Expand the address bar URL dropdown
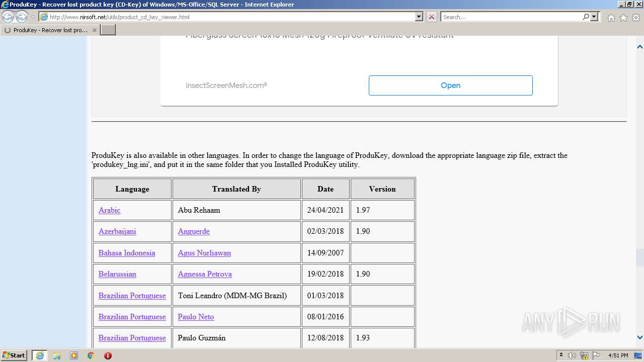Image resolution: width=644 pixels, height=362 pixels. tap(419, 17)
